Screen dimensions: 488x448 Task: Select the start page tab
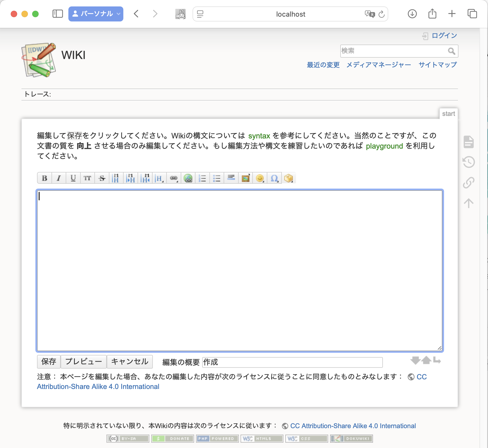click(x=449, y=113)
